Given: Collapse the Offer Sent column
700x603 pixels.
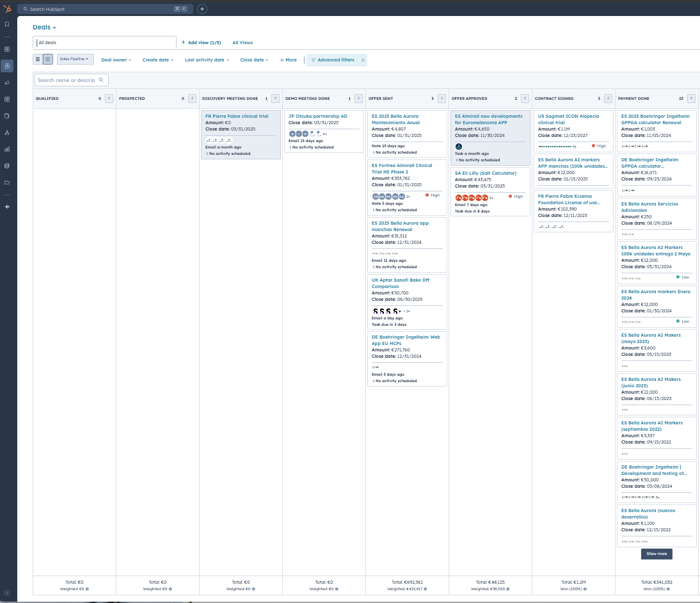Looking at the screenshot, I should tap(441, 99).
